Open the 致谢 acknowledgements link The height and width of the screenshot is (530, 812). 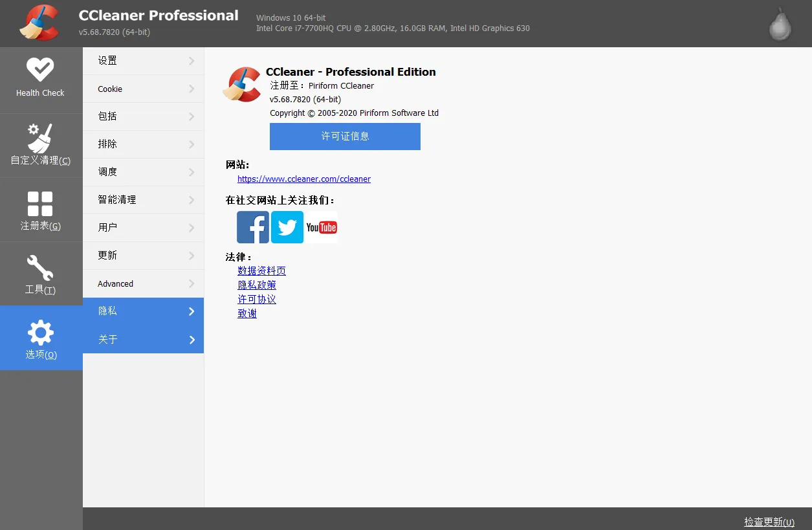click(x=247, y=314)
